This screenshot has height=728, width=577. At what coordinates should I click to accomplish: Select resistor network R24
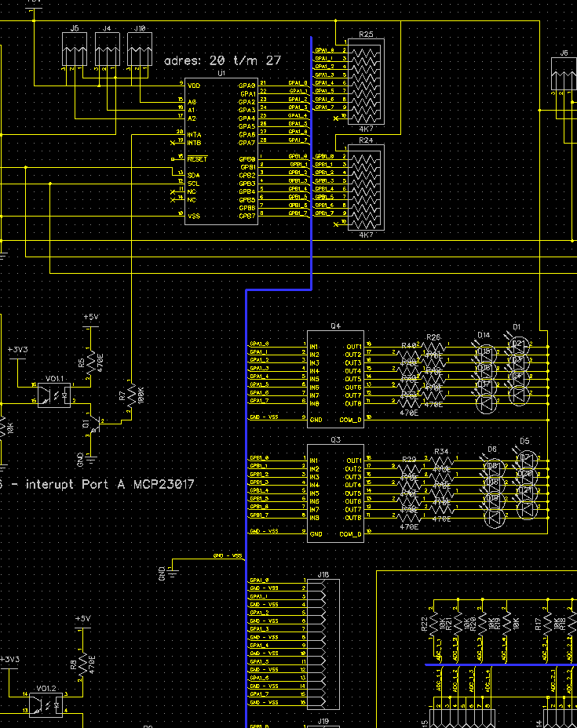(366, 187)
